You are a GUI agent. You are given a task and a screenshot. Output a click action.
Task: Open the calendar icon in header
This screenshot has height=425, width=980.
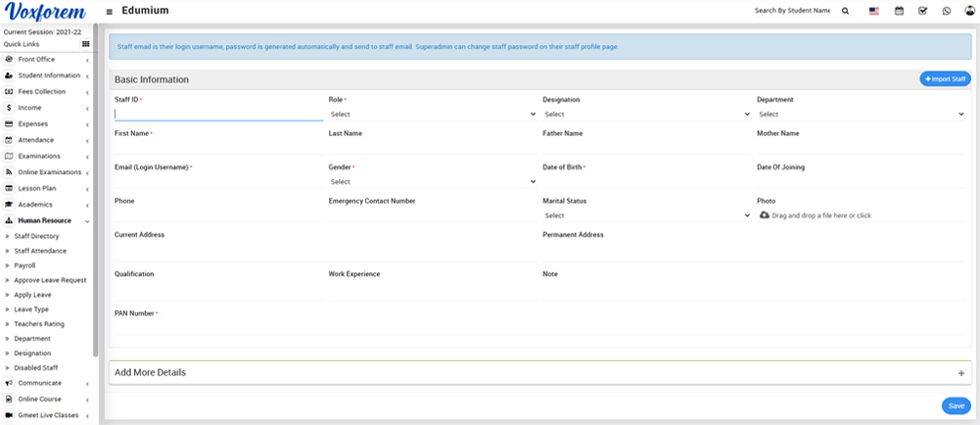tap(899, 11)
